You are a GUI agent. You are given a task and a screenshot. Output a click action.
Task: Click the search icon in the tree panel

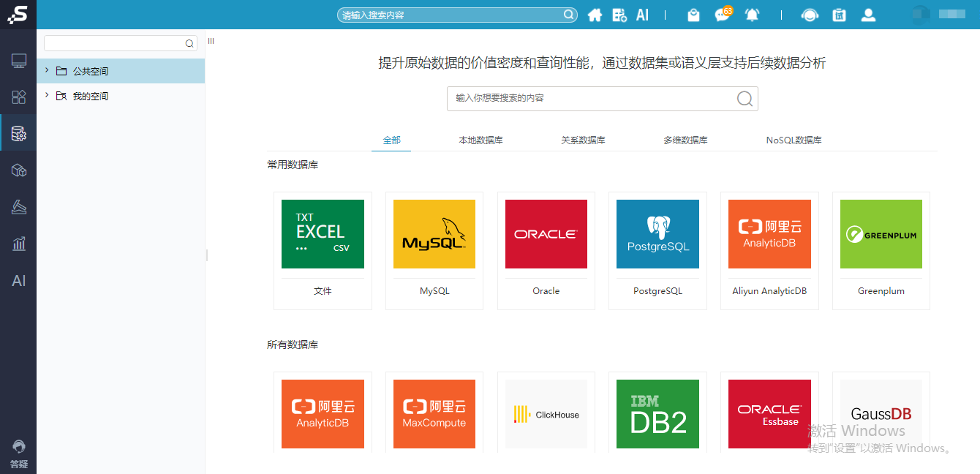pos(189,44)
